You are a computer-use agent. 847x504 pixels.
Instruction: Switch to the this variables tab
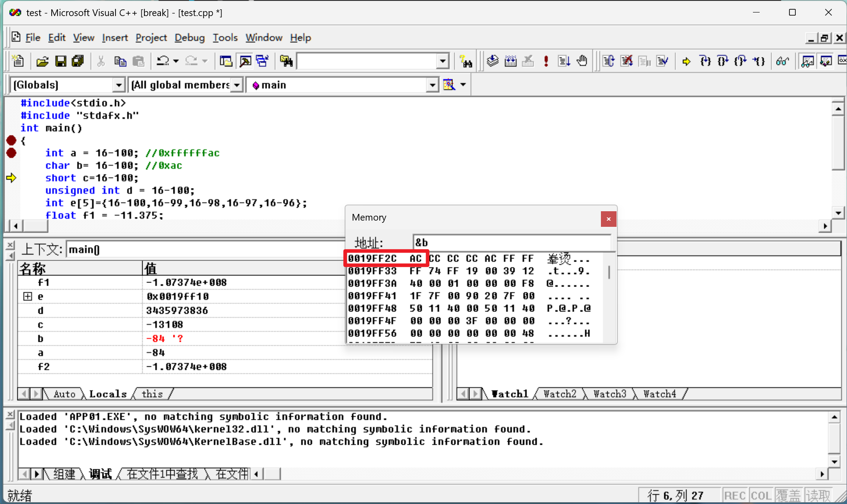pyautogui.click(x=152, y=394)
